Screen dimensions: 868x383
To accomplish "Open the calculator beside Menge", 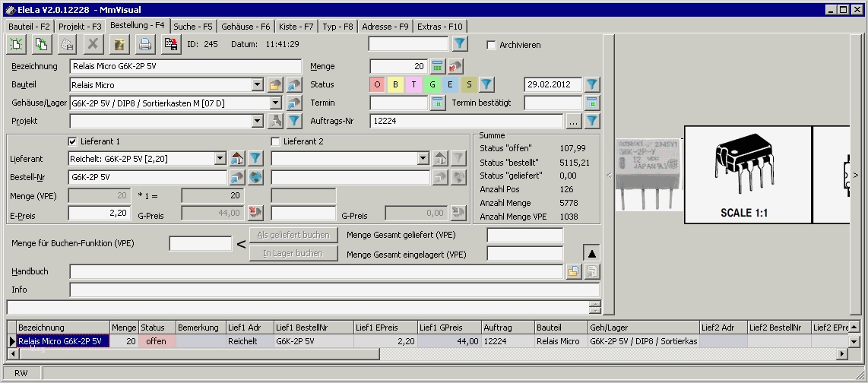I will (x=438, y=66).
